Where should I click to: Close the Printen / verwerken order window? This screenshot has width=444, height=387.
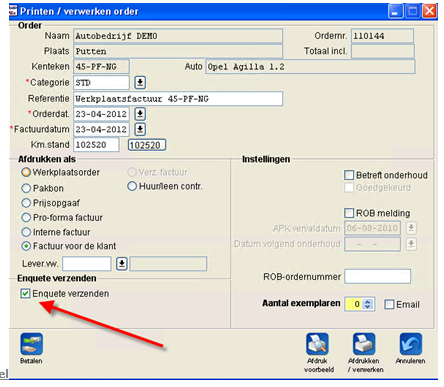[x=430, y=11]
